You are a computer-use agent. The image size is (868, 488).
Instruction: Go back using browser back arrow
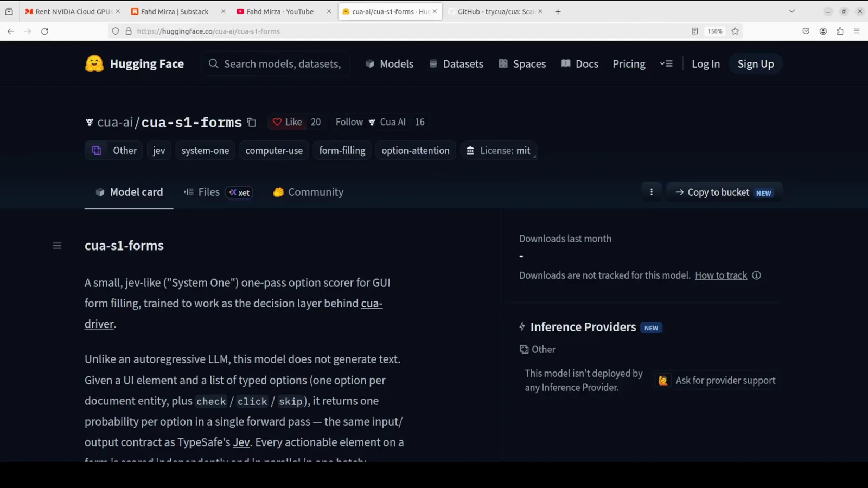point(11,31)
